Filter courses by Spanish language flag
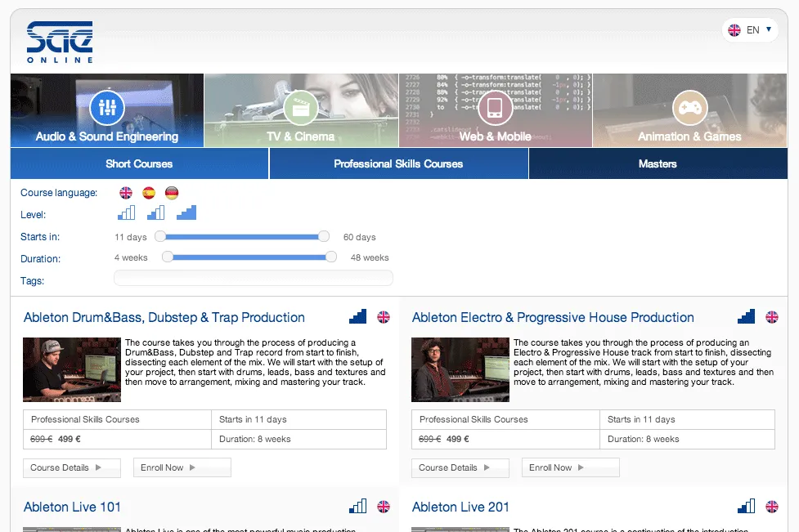Viewport: 799px width, 532px height. click(x=149, y=193)
